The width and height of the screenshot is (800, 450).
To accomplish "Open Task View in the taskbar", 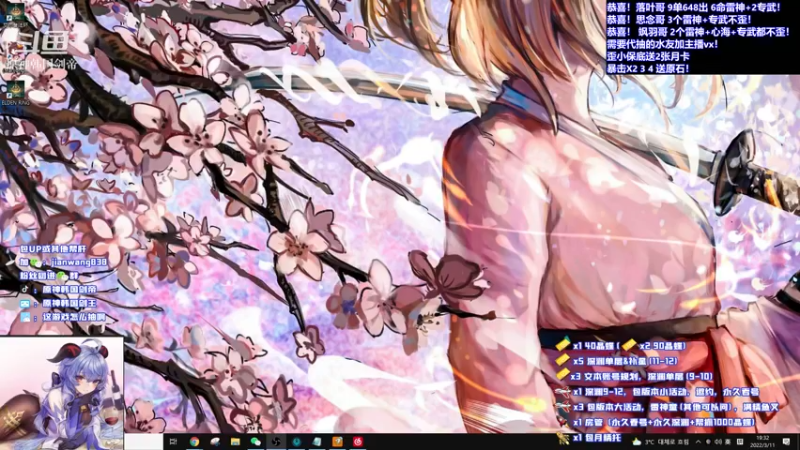I will point(173,442).
